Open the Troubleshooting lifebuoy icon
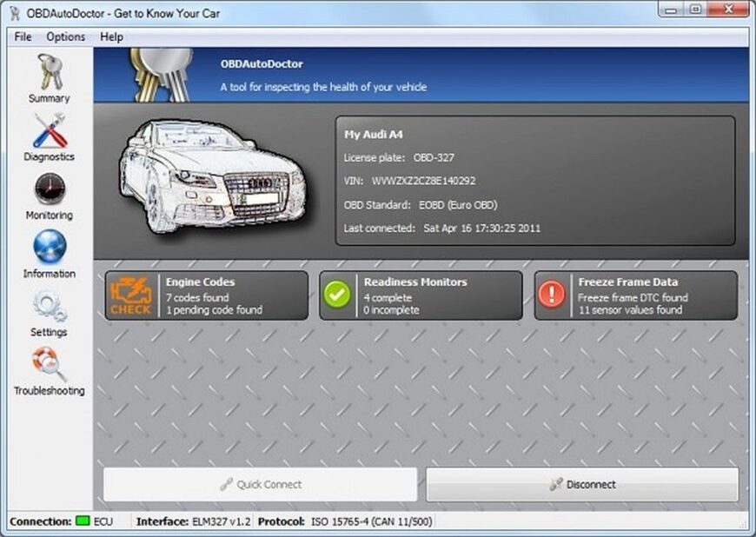Viewport: 756px width, 537px height. pyautogui.click(x=49, y=364)
